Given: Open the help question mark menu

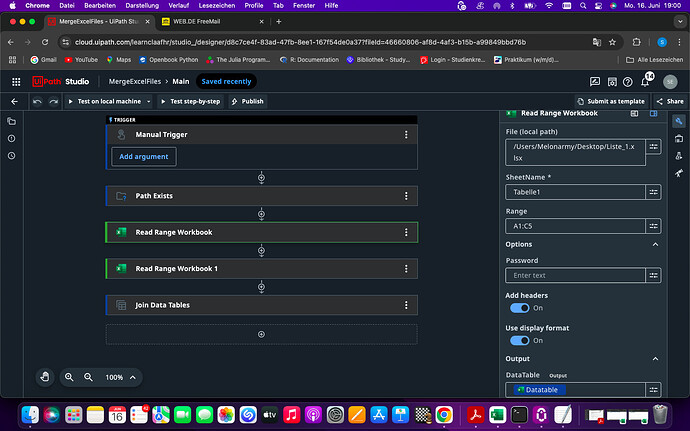Looking at the screenshot, I should 628,81.
